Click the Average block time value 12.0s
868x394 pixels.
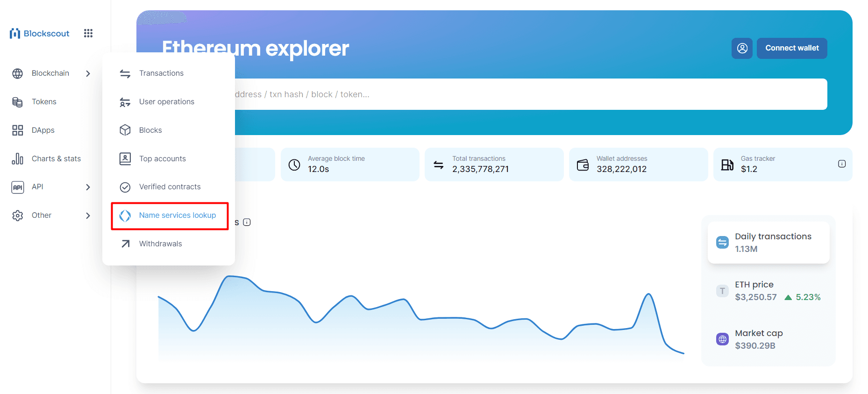click(x=318, y=169)
